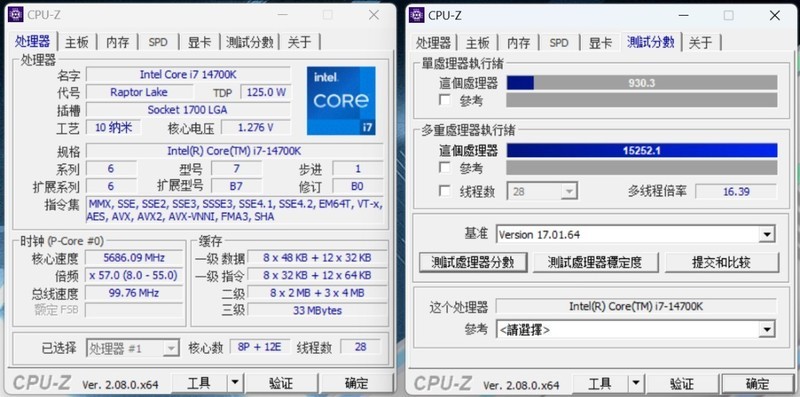Click 修订 value B0
The height and width of the screenshot is (397, 800).
click(x=358, y=186)
